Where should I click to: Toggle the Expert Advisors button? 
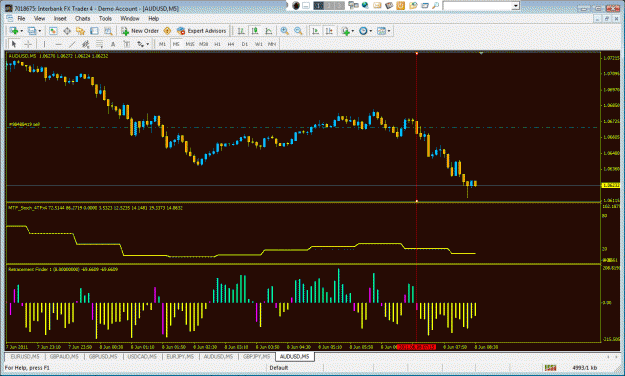(202, 31)
